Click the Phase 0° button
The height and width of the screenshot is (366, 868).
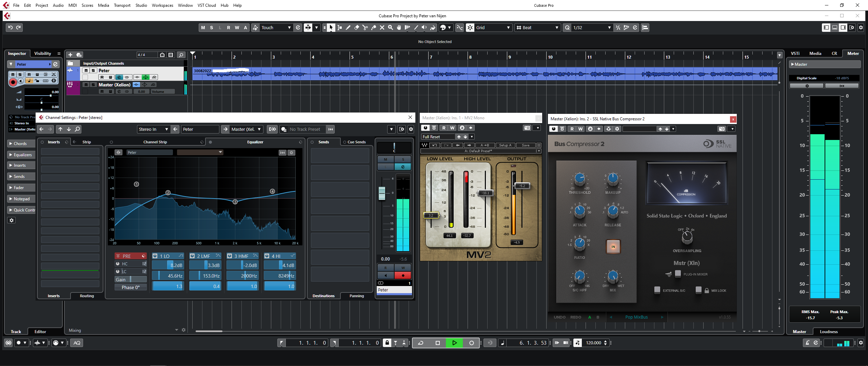click(131, 287)
